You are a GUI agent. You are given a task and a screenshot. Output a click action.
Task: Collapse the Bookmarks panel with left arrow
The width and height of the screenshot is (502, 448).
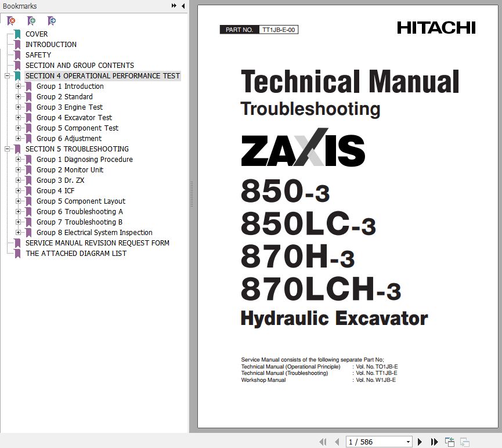click(x=183, y=6)
